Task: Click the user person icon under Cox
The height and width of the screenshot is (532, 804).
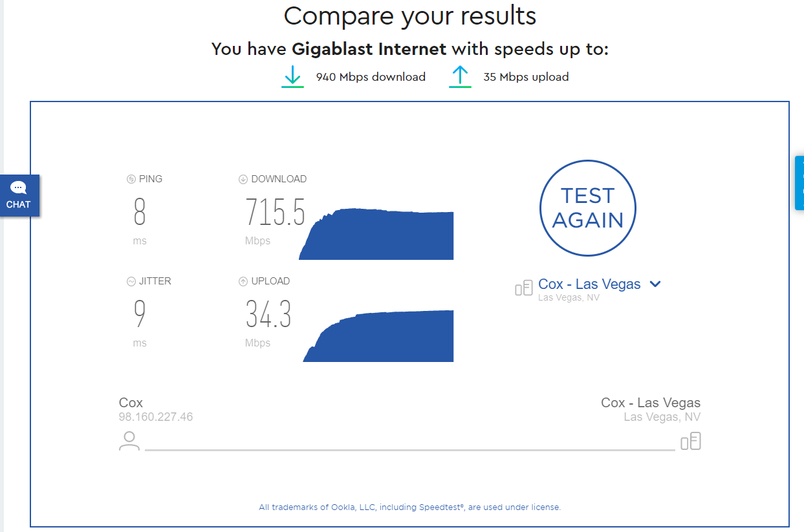Action: click(129, 441)
